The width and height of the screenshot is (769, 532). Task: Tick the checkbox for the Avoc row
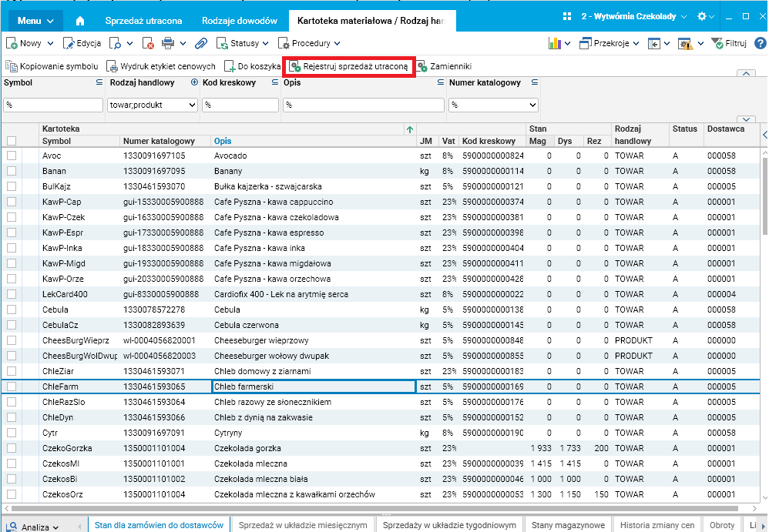coord(12,156)
